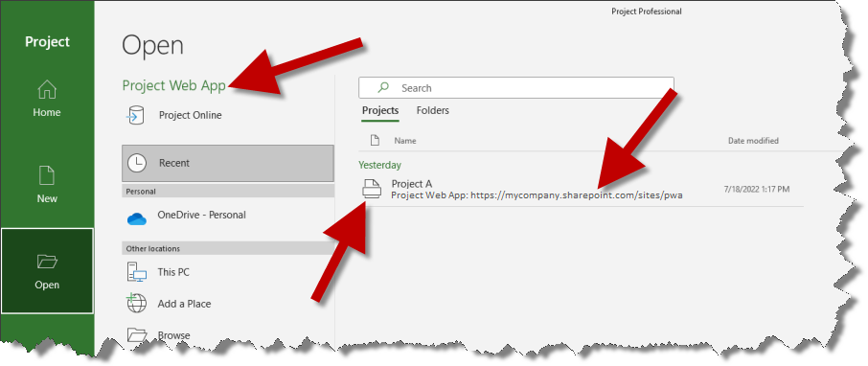Click the Project Online database icon
The image size is (868, 366).
tap(136, 115)
